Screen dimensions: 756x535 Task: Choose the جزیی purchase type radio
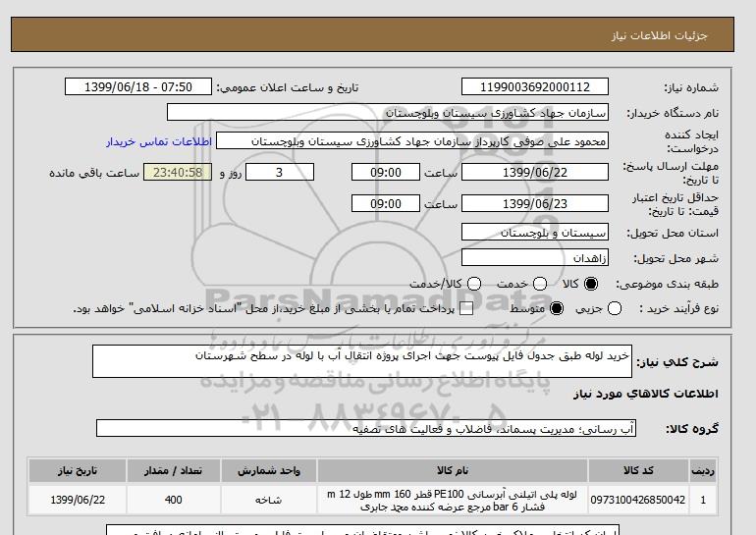(615, 308)
